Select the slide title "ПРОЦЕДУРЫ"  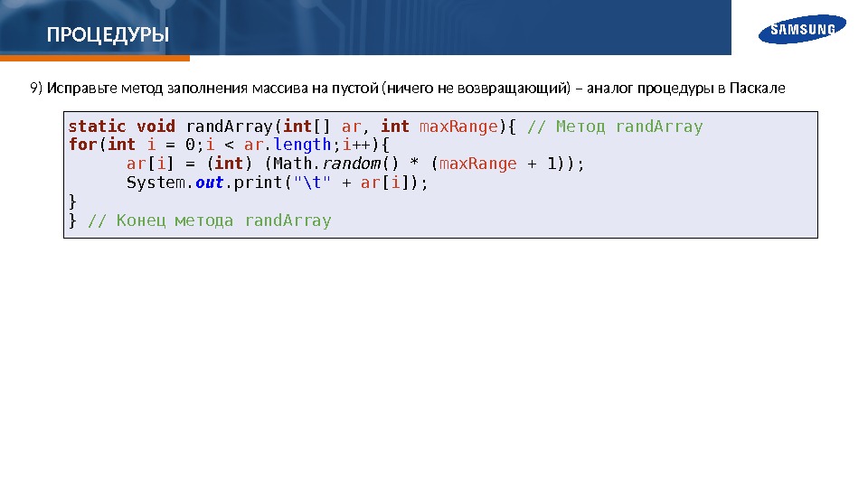coord(108,35)
